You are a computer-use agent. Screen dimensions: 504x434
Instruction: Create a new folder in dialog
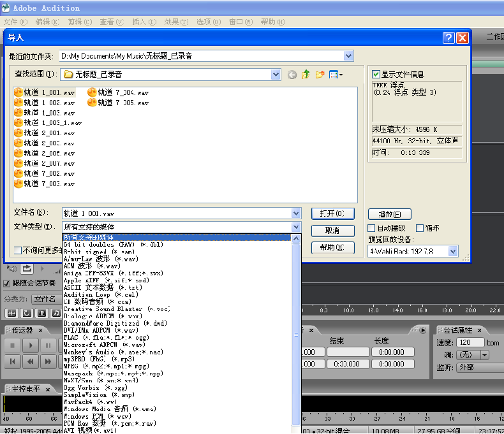pos(320,75)
